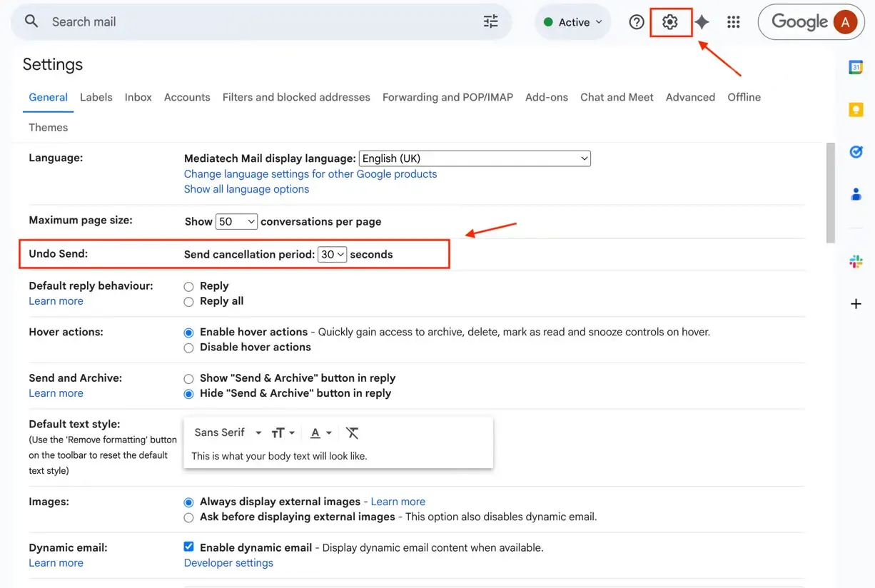Open the Gemini sparkle icon
The image size is (875, 588).
click(702, 22)
